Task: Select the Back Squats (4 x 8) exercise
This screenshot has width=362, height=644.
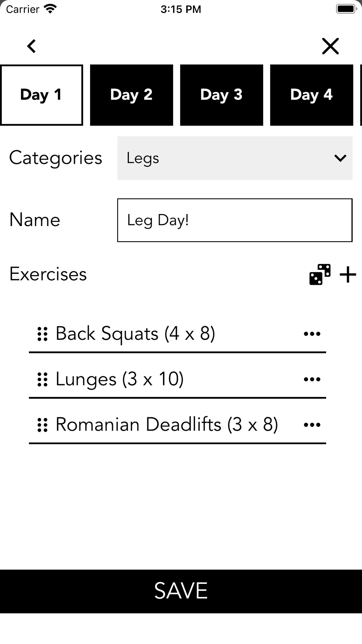Action: [135, 334]
